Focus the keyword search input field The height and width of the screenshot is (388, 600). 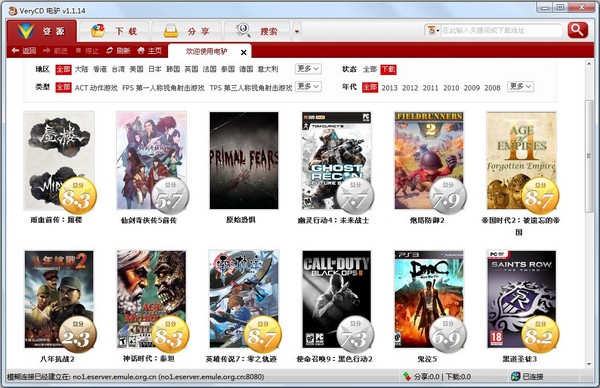(x=501, y=30)
